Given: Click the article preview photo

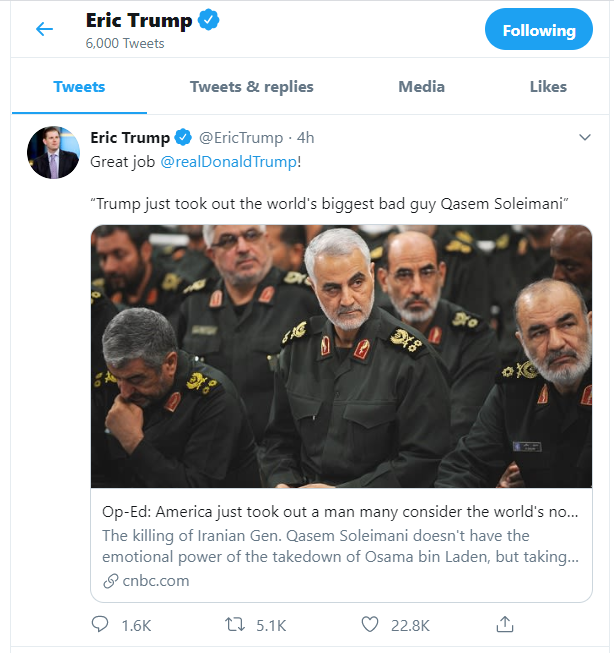Looking at the screenshot, I should coord(341,356).
